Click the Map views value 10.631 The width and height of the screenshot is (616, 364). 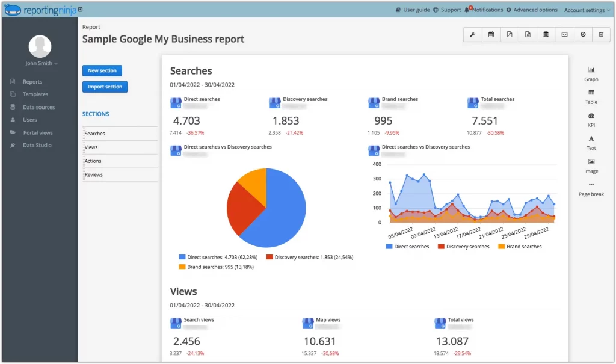319,341
